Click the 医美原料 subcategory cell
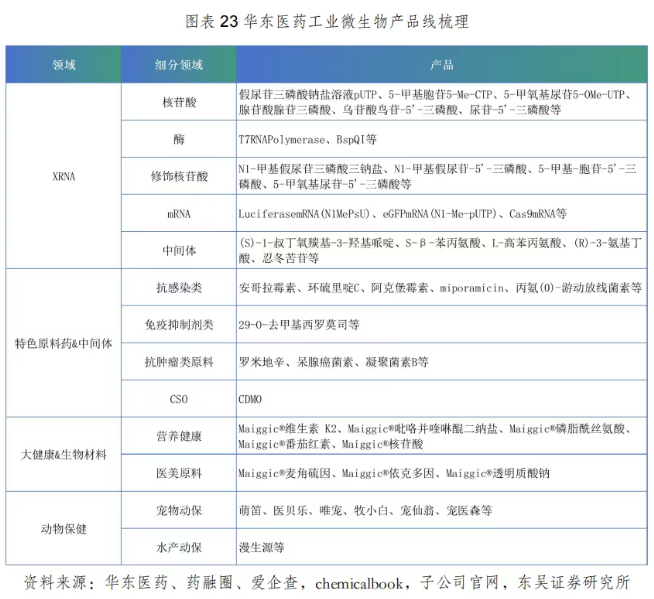Viewport: 654px width, 599px height. [x=179, y=473]
